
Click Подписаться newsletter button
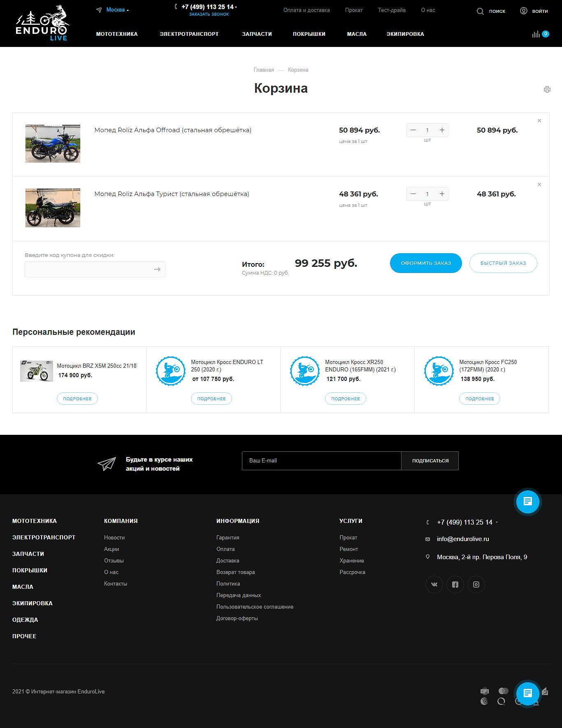coord(430,461)
